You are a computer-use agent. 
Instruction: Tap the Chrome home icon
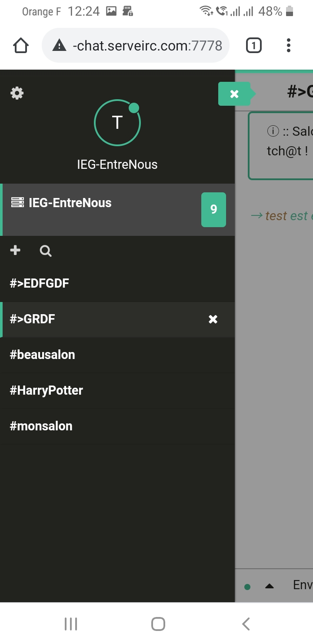pyautogui.click(x=20, y=45)
